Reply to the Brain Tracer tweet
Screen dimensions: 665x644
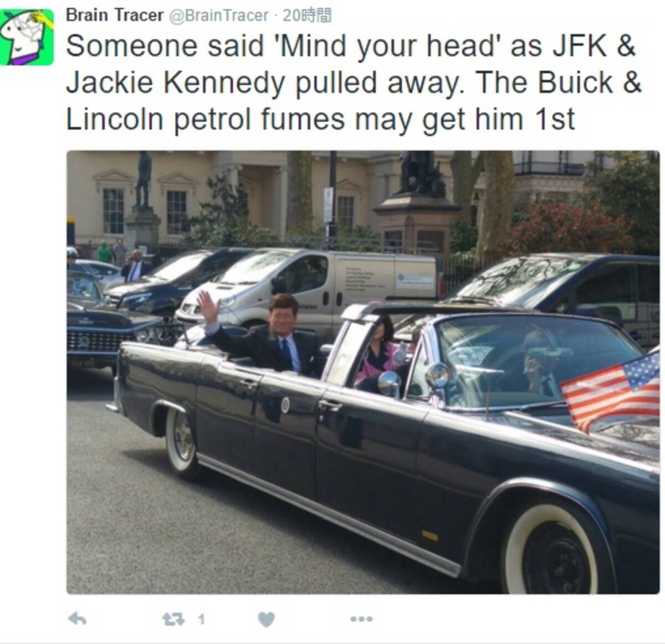point(77,619)
